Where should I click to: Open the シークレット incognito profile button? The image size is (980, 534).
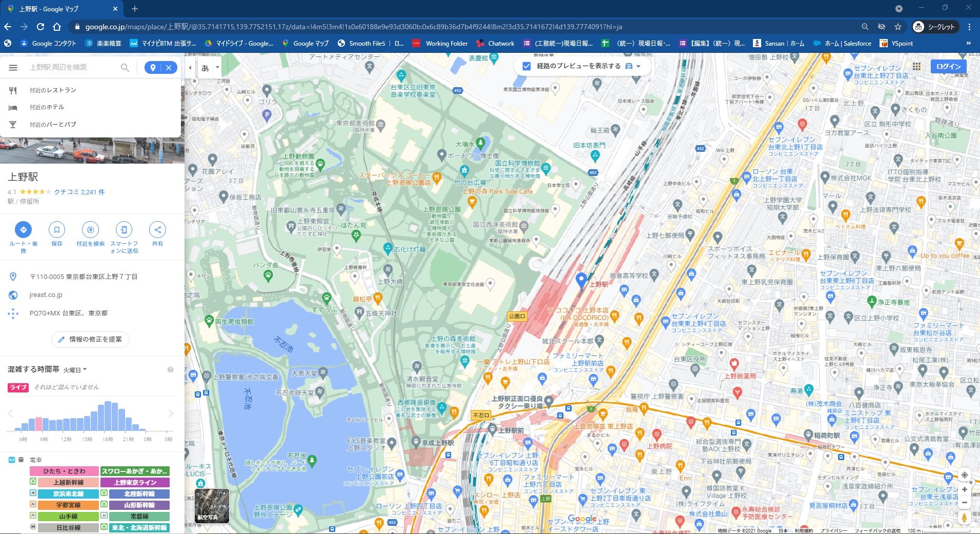(935, 27)
